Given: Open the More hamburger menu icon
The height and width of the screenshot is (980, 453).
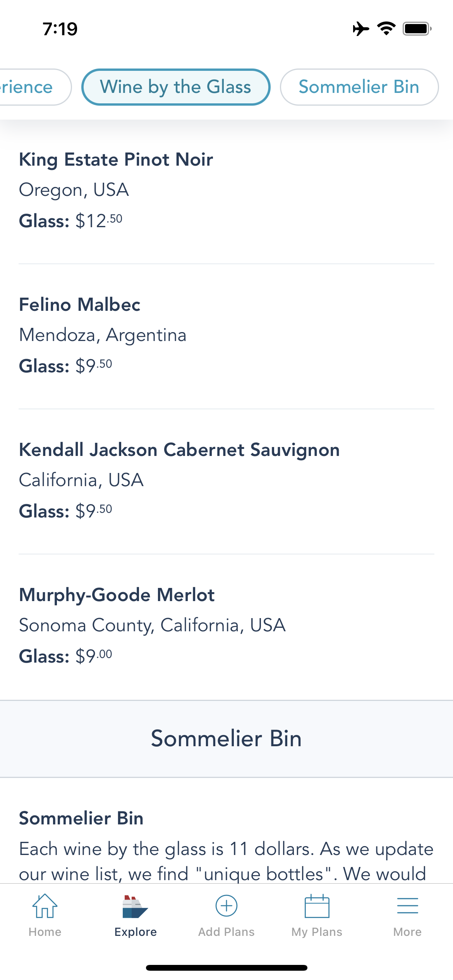Looking at the screenshot, I should (x=407, y=906).
